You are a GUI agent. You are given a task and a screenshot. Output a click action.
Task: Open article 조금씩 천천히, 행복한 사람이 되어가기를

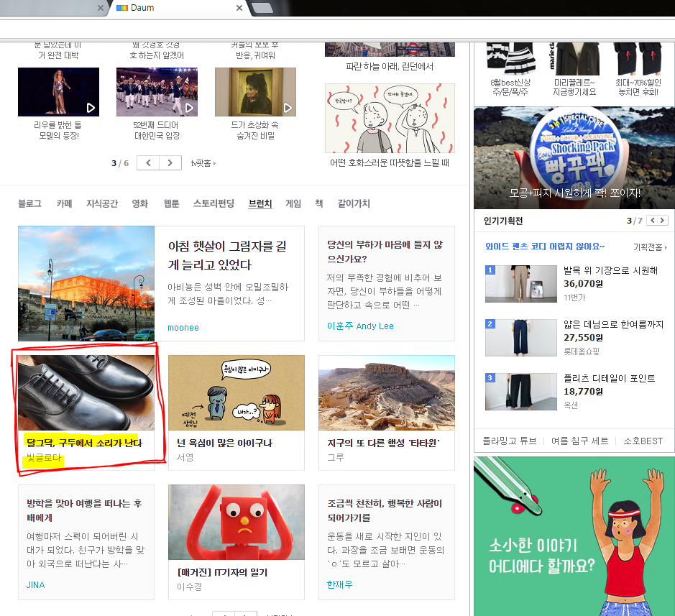point(385,510)
